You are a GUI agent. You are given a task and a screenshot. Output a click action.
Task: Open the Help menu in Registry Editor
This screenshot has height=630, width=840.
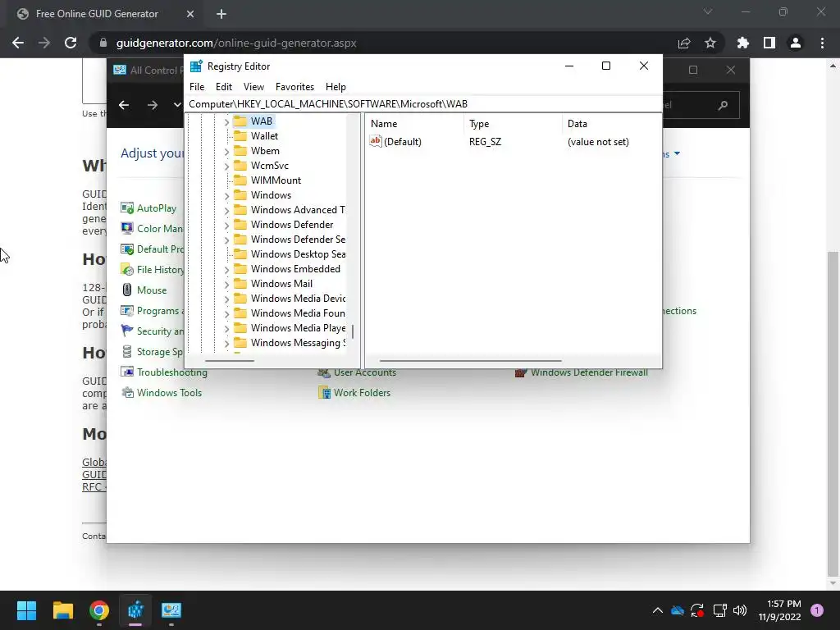[x=336, y=87]
